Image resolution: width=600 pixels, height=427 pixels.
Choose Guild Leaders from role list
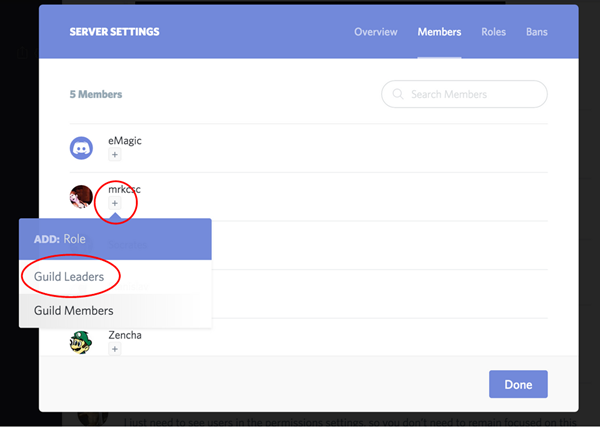pos(69,275)
